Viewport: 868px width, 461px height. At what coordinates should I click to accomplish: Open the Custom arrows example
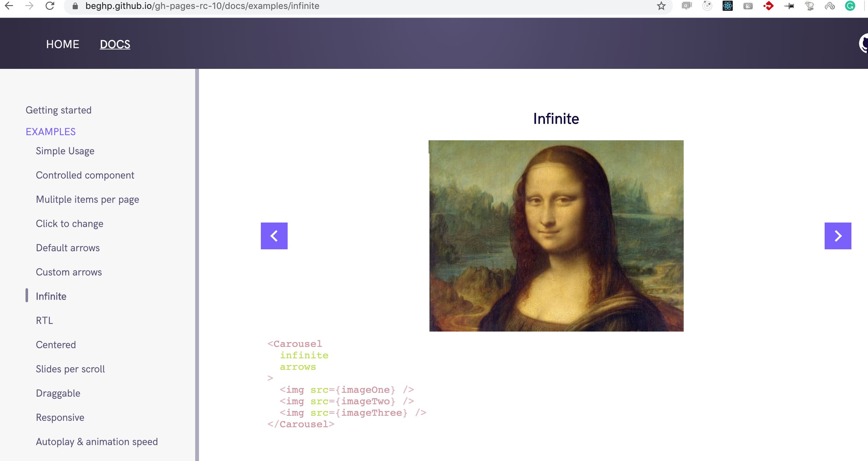pos(69,272)
